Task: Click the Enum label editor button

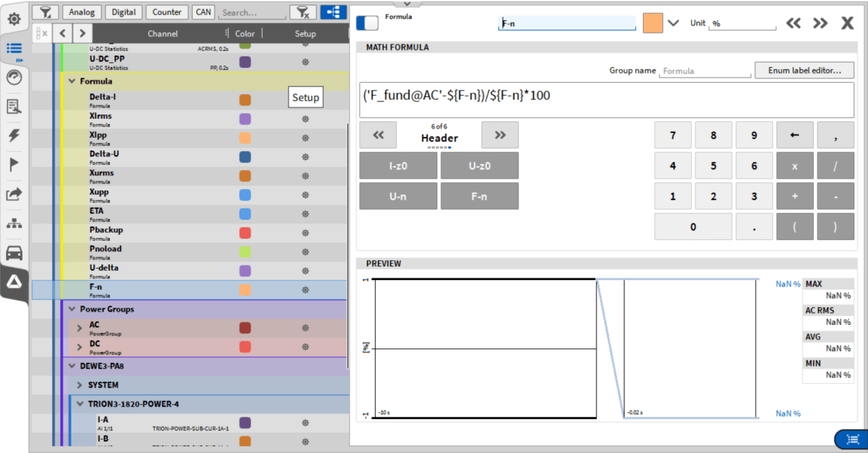Action: pyautogui.click(x=804, y=71)
